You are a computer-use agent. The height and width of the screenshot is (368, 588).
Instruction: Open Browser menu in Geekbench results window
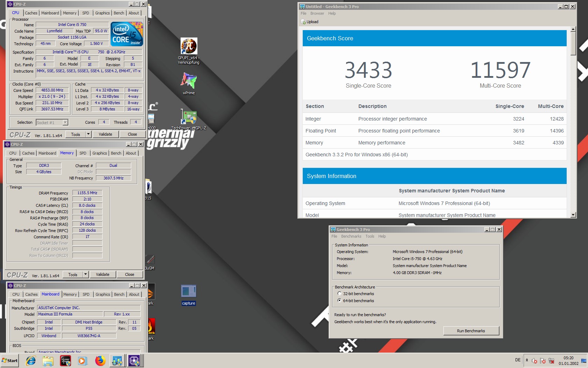pos(317,13)
